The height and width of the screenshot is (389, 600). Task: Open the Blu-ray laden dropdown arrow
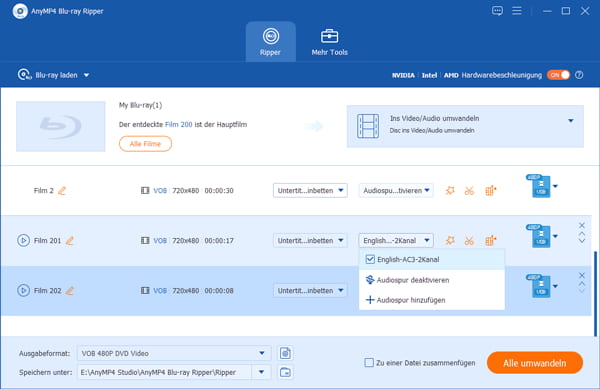(x=86, y=75)
